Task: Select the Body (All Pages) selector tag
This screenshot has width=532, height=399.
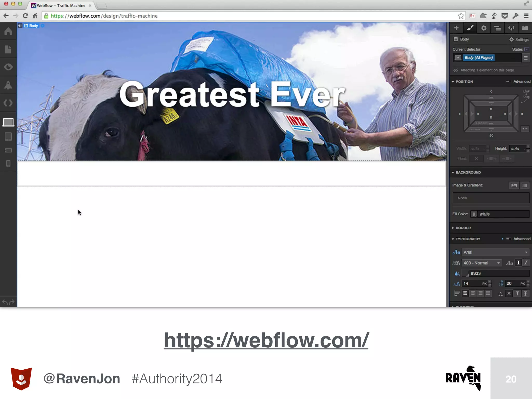Action: tap(478, 58)
